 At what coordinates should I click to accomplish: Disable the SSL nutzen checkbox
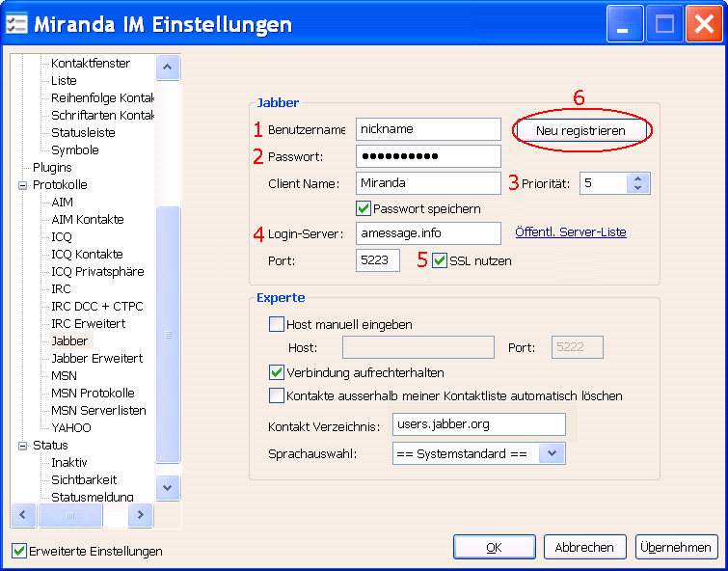[441, 260]
